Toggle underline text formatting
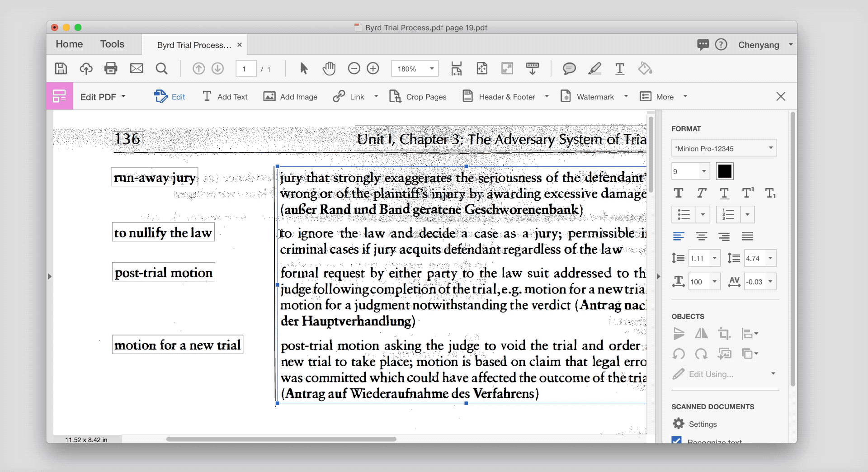This screenshot has width=868, height=472. (724, 193)
